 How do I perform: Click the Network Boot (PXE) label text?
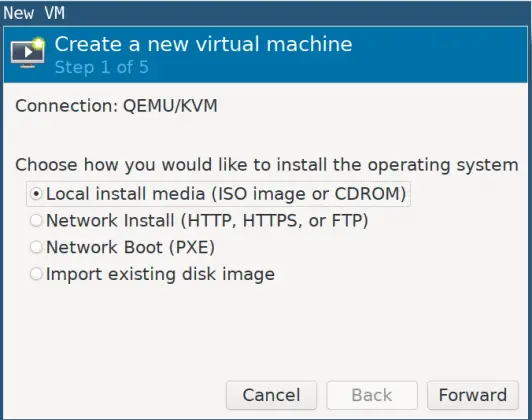tap(130, 247)
